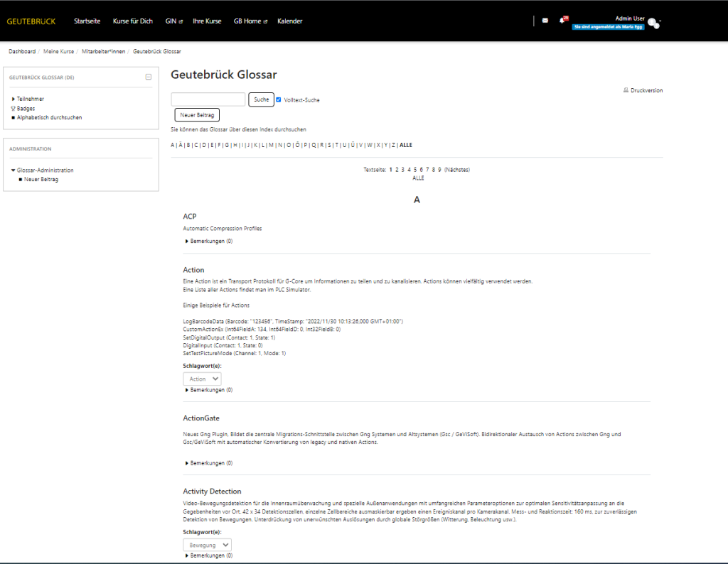Open the Admin User avatar menu
Image resolution: width=728 pixels, height=564 pixels.
(654, 23)
